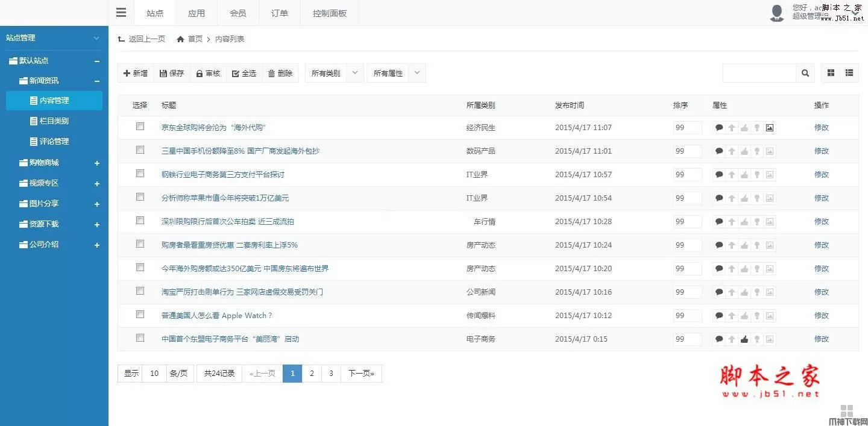Switch to the 会员 menu tab

coord(238,12)
